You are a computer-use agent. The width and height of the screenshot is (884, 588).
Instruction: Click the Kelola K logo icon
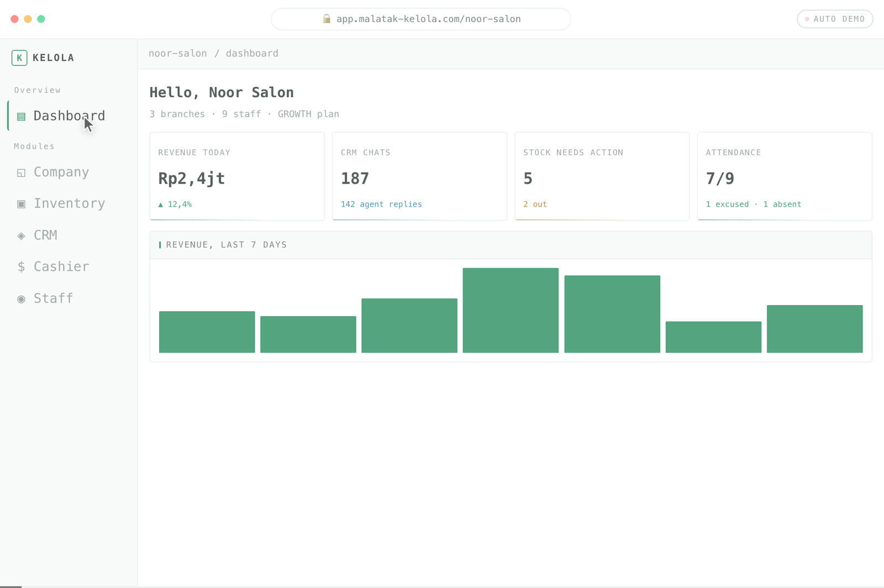tap(19, 57)
